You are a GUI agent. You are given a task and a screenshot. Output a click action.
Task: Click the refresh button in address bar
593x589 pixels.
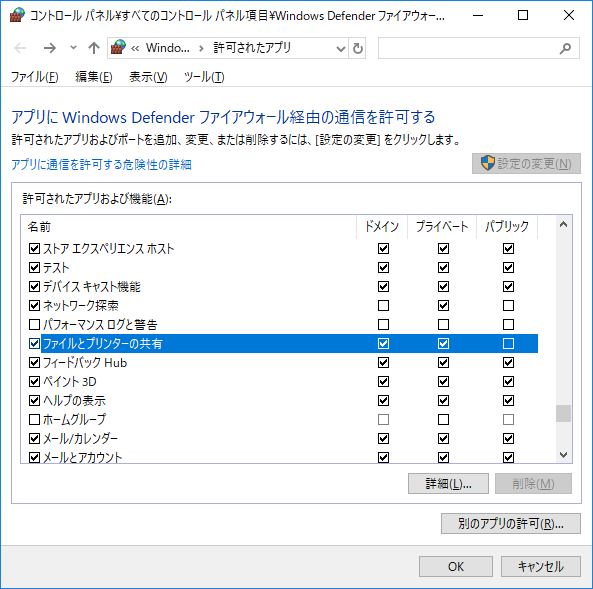coord(357,48)
